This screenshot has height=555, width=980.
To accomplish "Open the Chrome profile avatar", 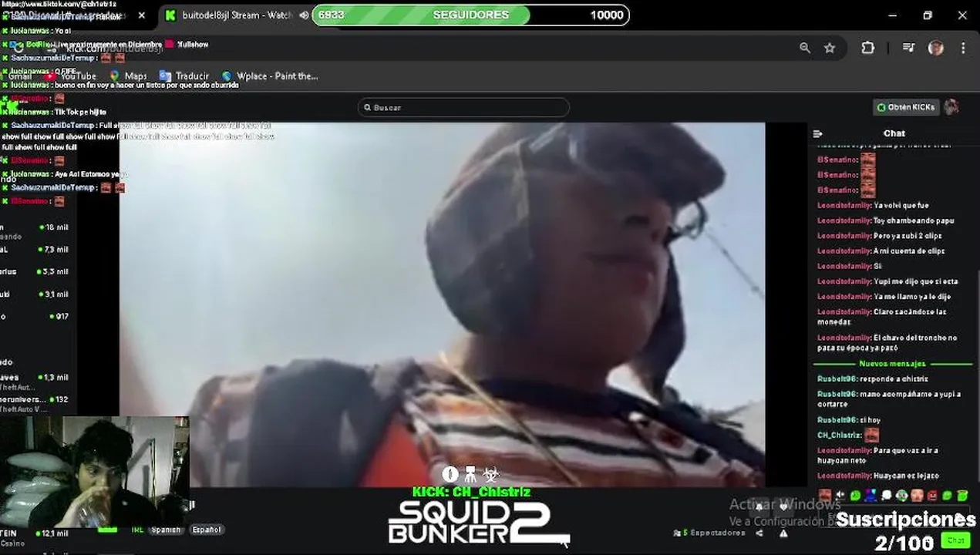I will click(x=936, y=48).
